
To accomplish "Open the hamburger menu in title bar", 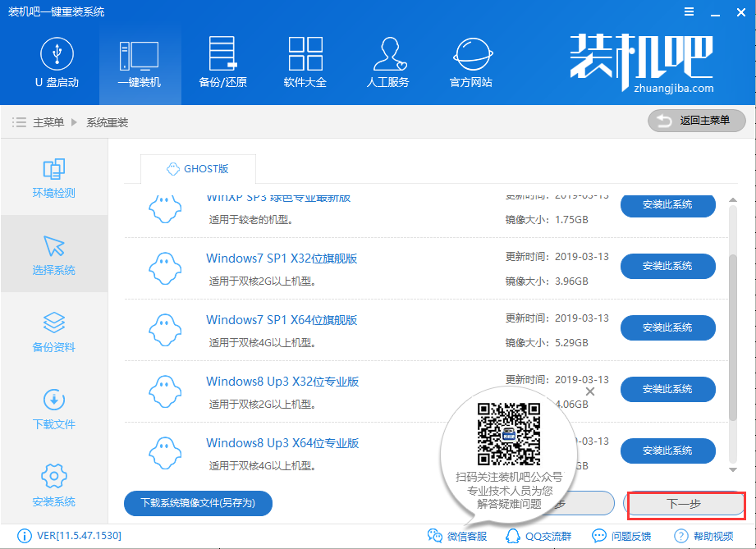I will (690, 11).
